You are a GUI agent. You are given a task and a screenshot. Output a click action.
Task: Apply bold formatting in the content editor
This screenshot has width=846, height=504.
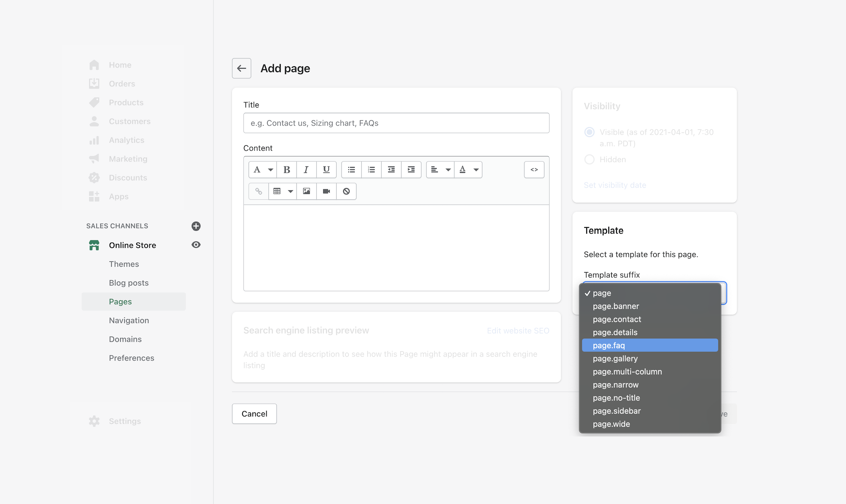pos(286,169)
